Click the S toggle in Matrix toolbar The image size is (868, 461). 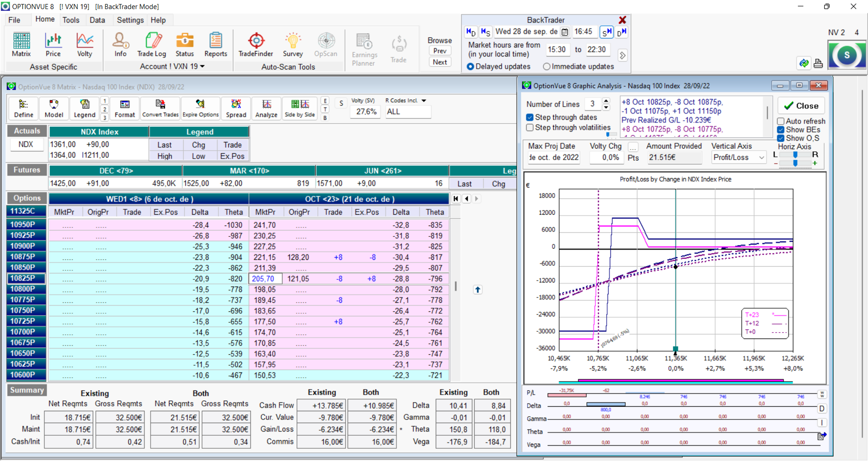[341, 104]
